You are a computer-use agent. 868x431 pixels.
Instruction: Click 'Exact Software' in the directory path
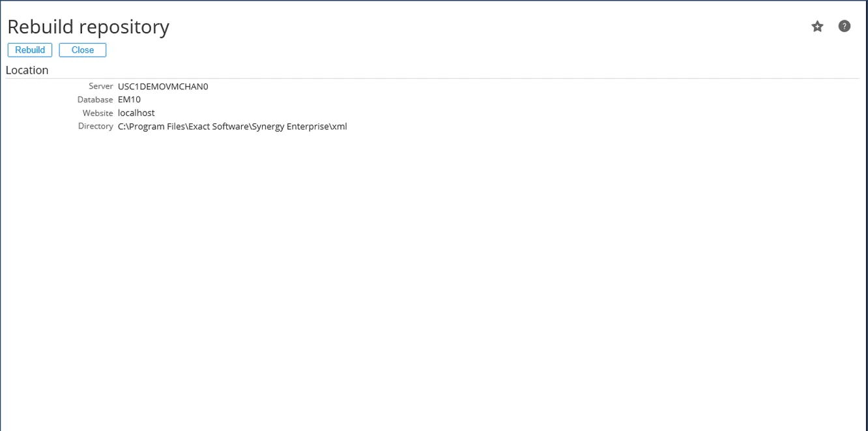(x=217, y=126)
